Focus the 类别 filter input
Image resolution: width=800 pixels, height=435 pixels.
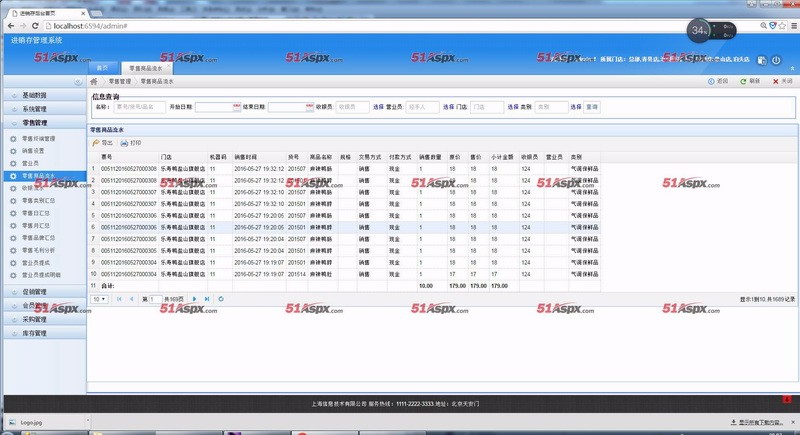coord(551,107)
